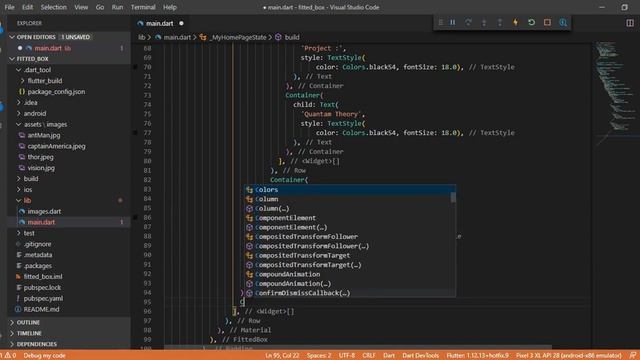Viewport: 640px width, 360px height.
Task: Pause the debug session
Action: point(453,22)
